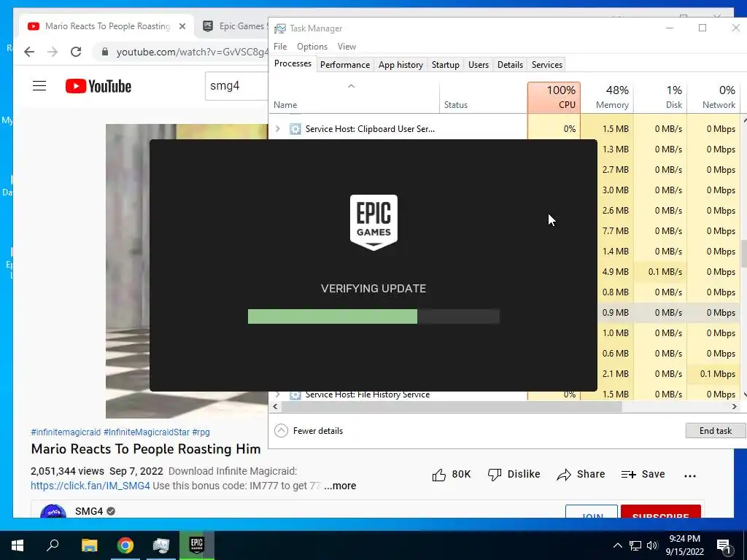Click the #infinitemagicraid hashtag

coord(65,432)
